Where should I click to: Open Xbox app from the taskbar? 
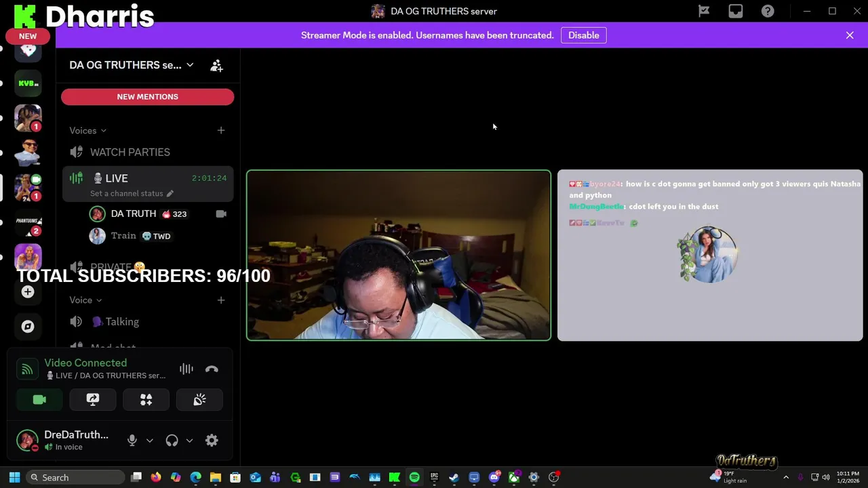coord(514,477)
